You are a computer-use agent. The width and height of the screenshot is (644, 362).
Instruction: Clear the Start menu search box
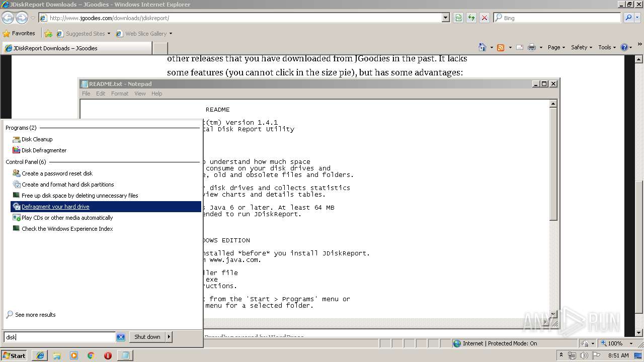[121, 337]
